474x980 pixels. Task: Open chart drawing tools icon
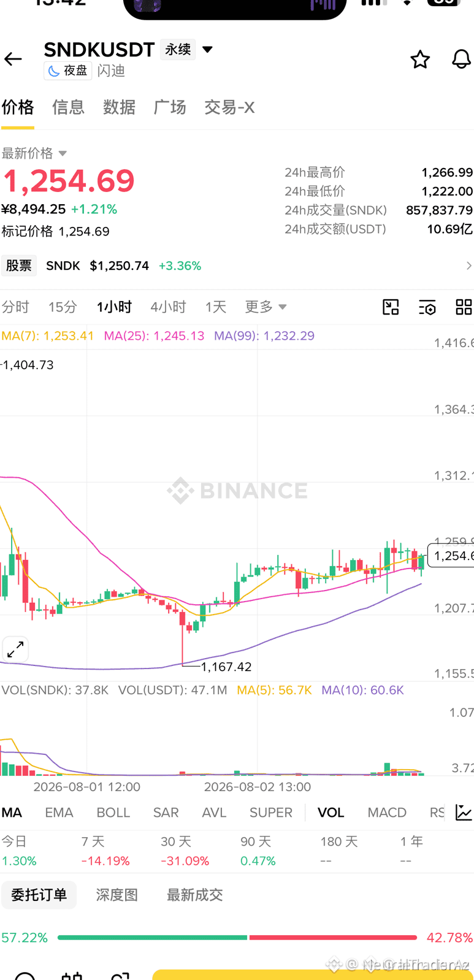(x=391, y=307)
